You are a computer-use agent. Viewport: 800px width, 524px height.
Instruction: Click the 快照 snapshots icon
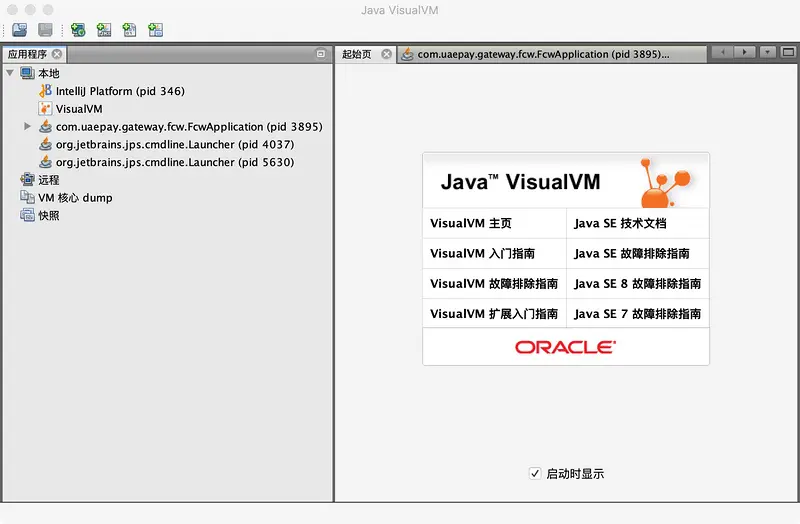tap(27, 215)
